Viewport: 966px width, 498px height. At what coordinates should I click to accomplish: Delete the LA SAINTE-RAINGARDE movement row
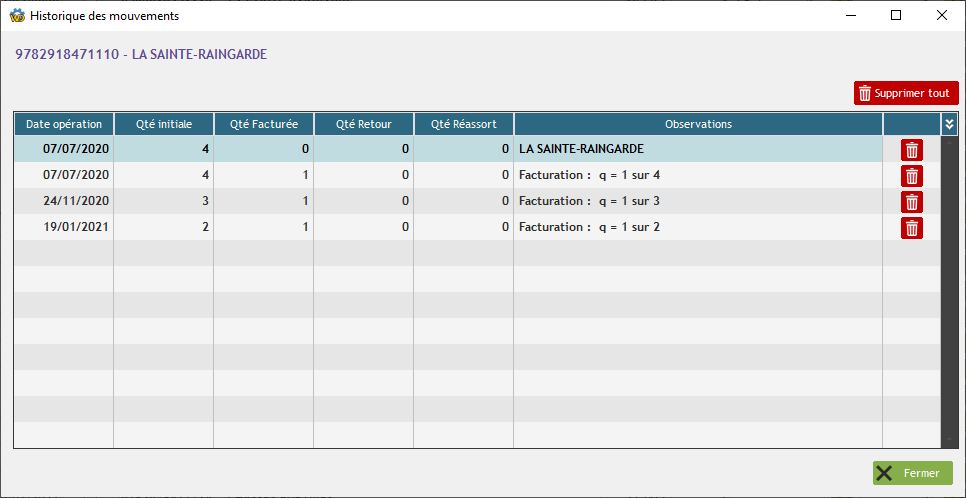click(912, 150)
